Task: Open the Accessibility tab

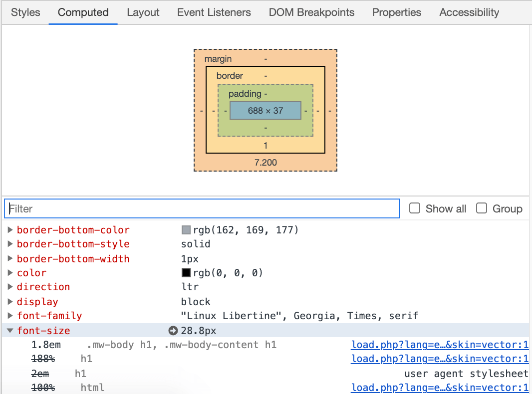Action: pos(469,12)
